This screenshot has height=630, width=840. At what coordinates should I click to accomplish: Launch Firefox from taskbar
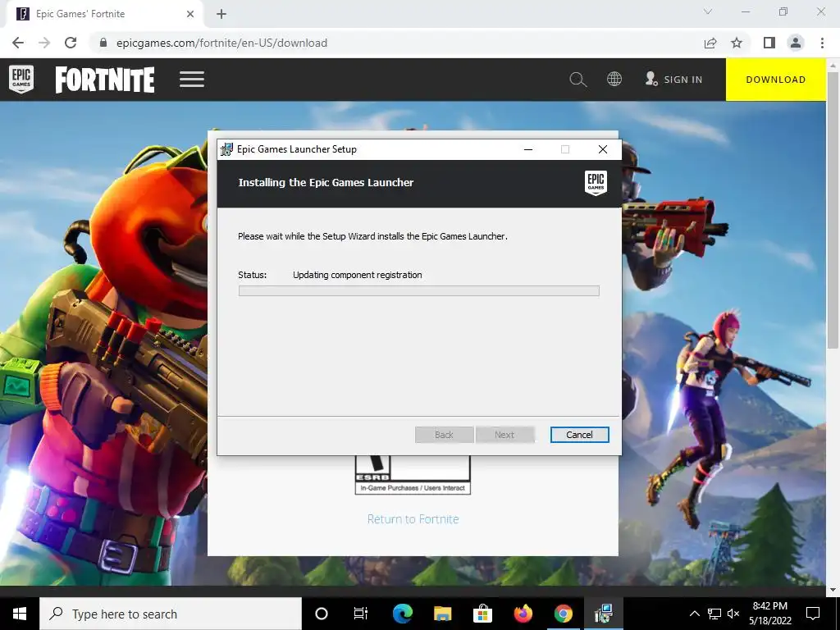click(x=523, y=614)
